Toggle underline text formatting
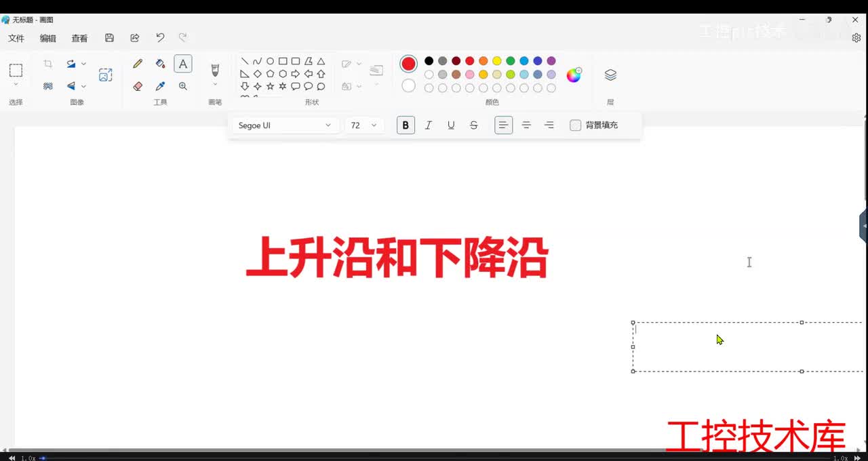 451,125
